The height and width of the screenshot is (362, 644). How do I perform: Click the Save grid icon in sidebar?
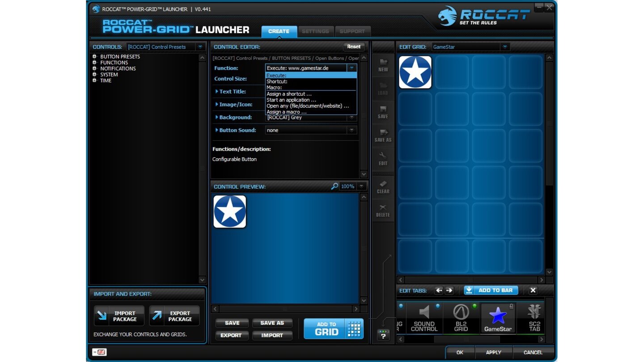pos(383,112)
